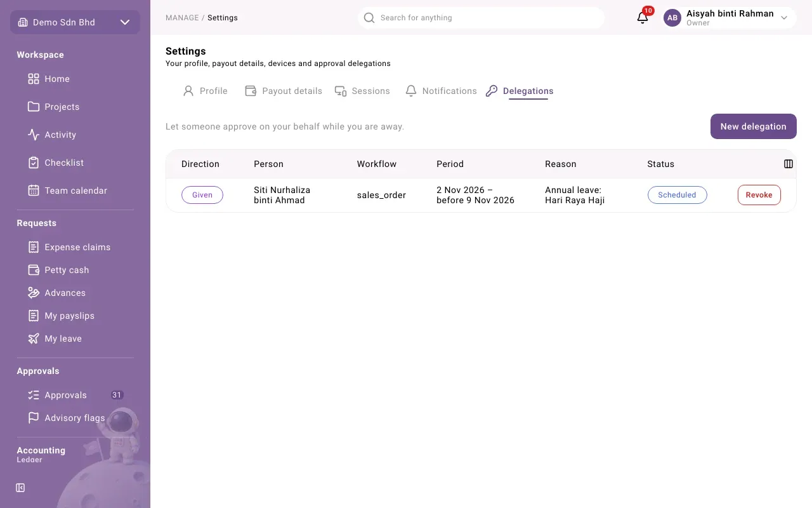812x508 pixels.
Task: Click the Petty cash wallet icon
Action: click(x=34, y=270)
